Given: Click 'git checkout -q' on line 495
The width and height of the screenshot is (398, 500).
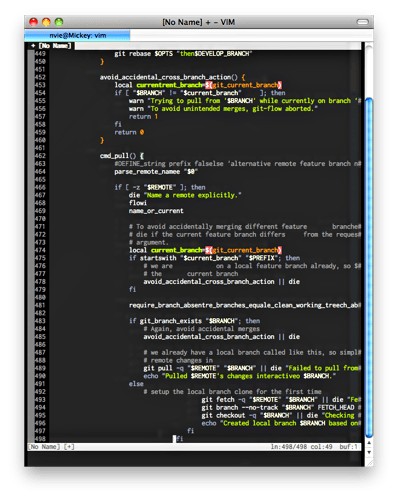Looking at the screenshot, I should coord(229,415).
